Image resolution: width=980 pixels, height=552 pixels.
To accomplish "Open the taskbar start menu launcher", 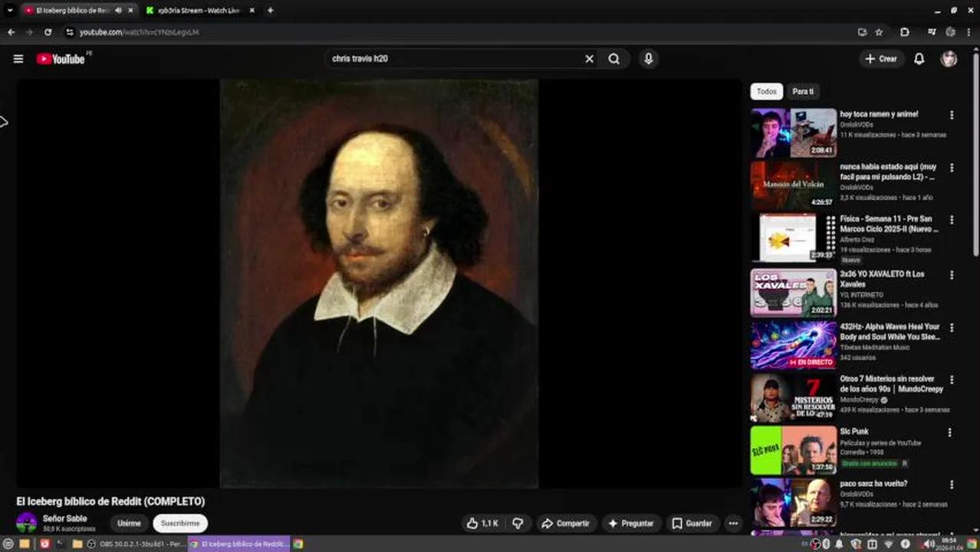I will coord(8,544).
